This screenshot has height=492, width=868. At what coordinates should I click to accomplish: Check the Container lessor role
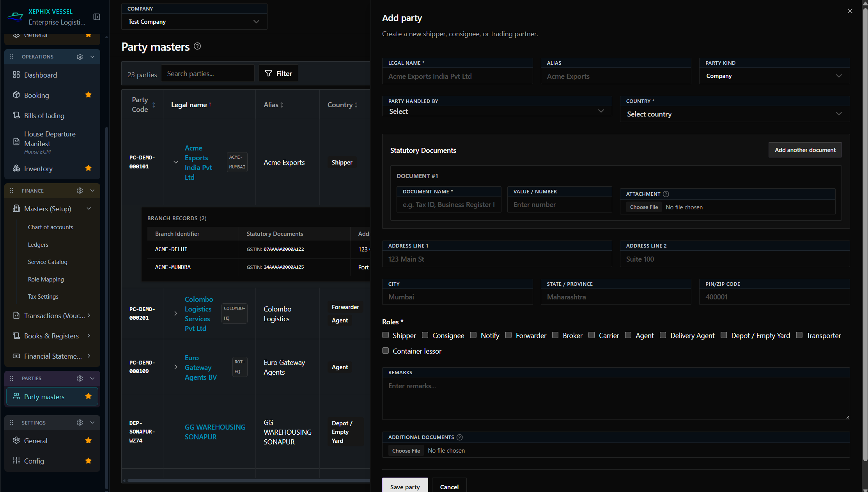(x=386, y=350)
